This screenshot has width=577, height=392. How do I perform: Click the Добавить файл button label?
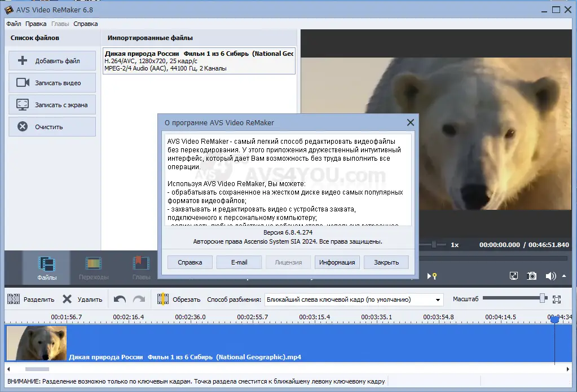click(x=58, y=61)
